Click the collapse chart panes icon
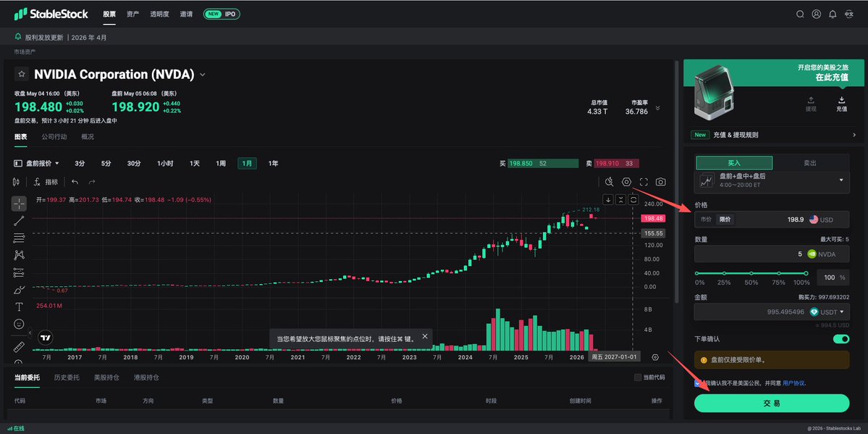868x434 pixels. 621,199
